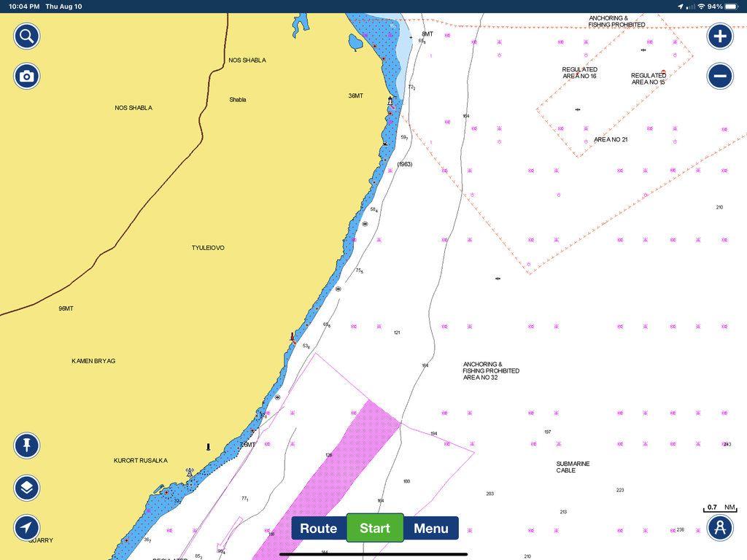Tap the lighthouse symbol near Nos Shabla

pyautogui.click(x=390, y=101)
